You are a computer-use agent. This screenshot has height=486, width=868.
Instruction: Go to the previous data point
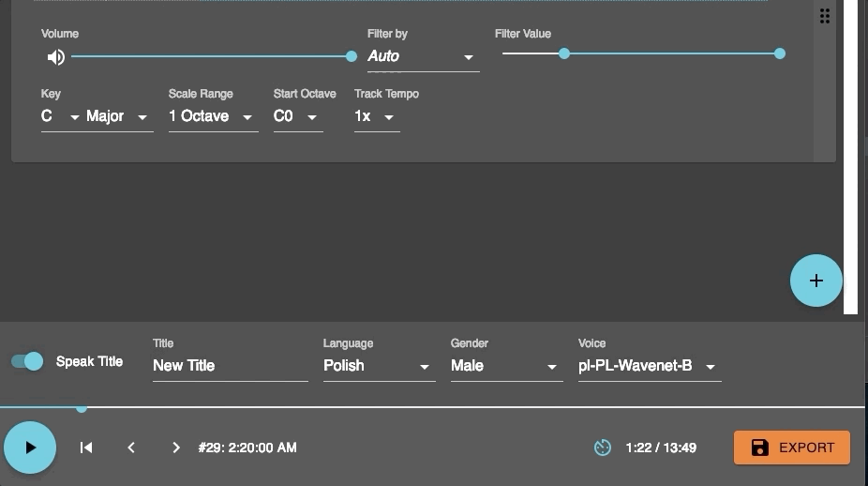pos(131,448)
